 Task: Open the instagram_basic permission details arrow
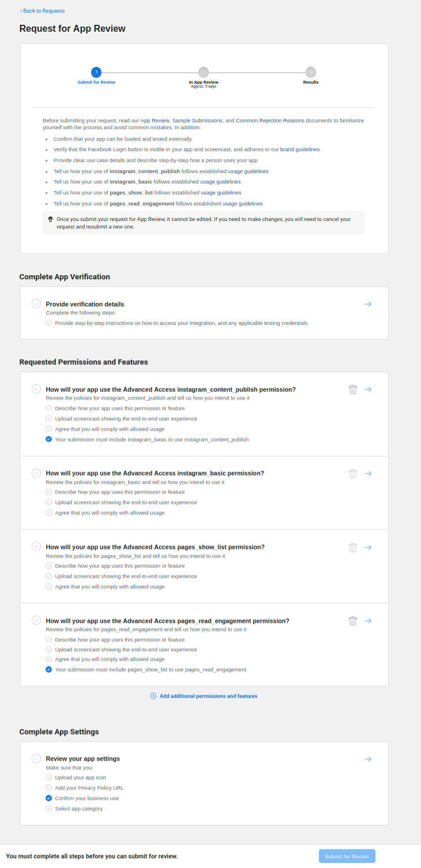coord(368,473)
